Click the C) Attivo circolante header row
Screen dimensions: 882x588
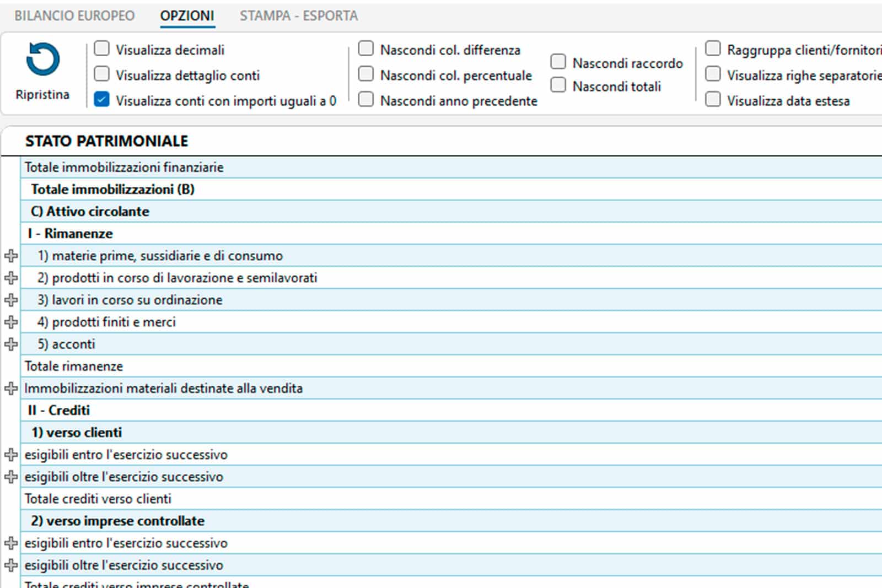(x=90, y=212)
